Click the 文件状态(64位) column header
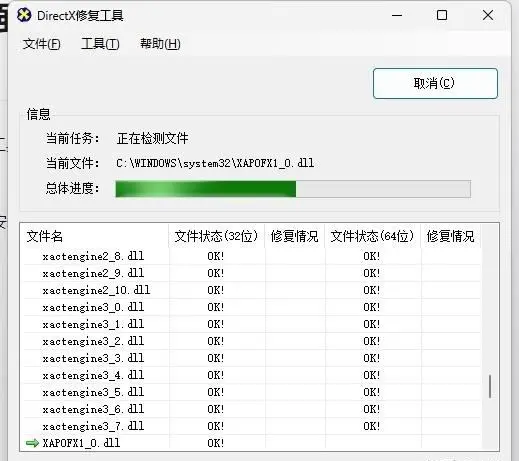The height and width of the screenshot is (461, 519). pyautogui.click(x=372, y=236)
